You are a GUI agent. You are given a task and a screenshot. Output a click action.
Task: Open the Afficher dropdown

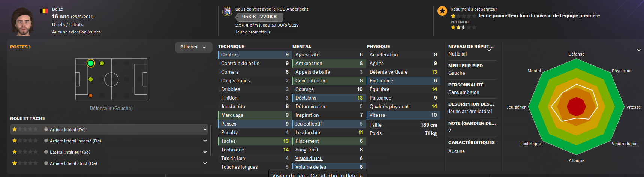click(193, 47)
